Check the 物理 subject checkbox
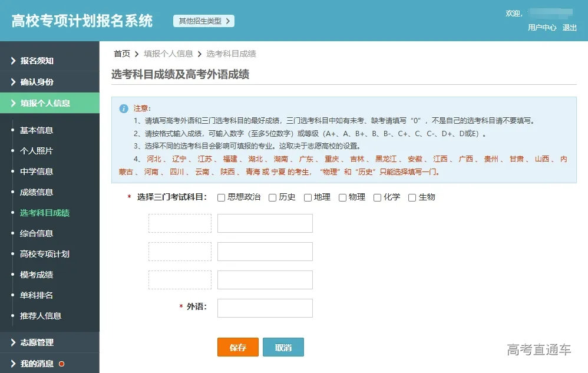 [x=342, y=197]
